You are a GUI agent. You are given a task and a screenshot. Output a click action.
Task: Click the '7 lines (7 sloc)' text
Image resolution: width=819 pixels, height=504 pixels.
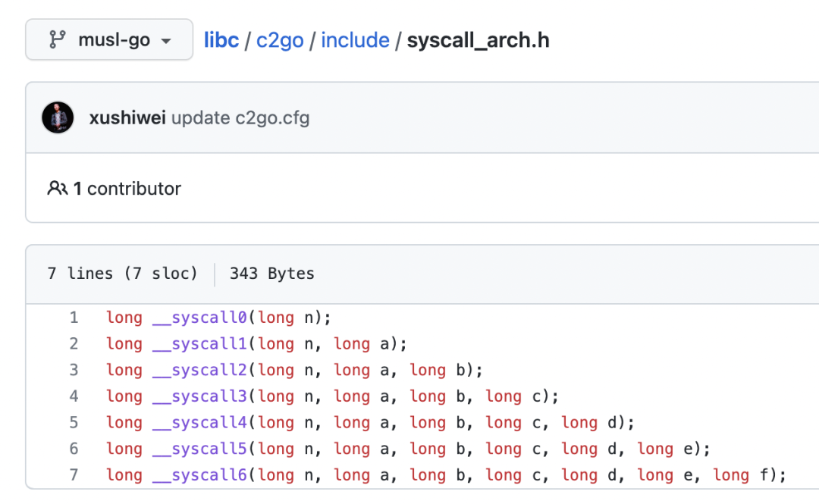pos(122,274)
